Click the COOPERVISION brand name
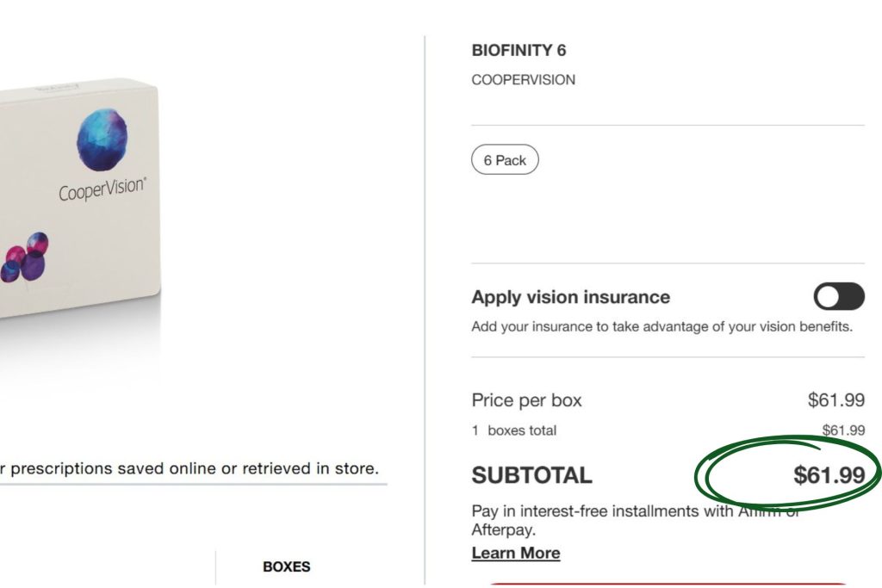The image size is (882, 588). [x=523, y=79]
